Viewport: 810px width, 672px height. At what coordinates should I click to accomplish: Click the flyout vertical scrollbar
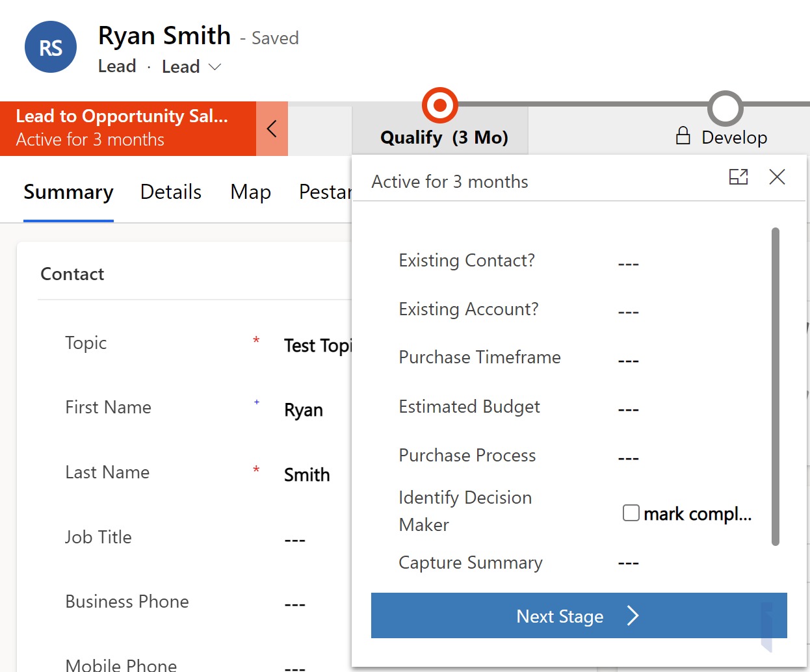click(775, 387)
